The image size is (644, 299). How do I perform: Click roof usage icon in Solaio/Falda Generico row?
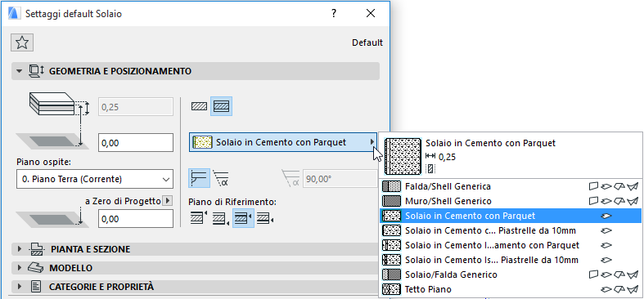[619, 274]
